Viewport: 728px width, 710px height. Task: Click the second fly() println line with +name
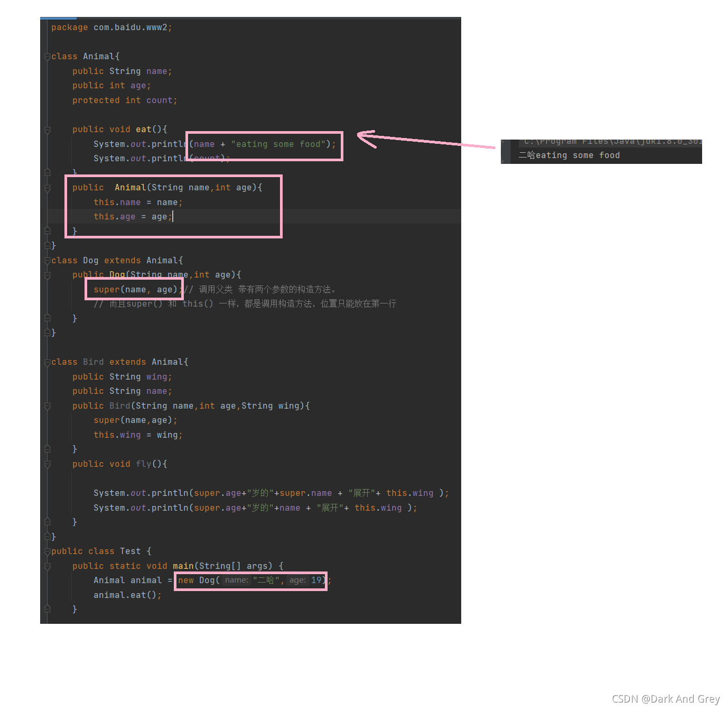click(255, 508)
